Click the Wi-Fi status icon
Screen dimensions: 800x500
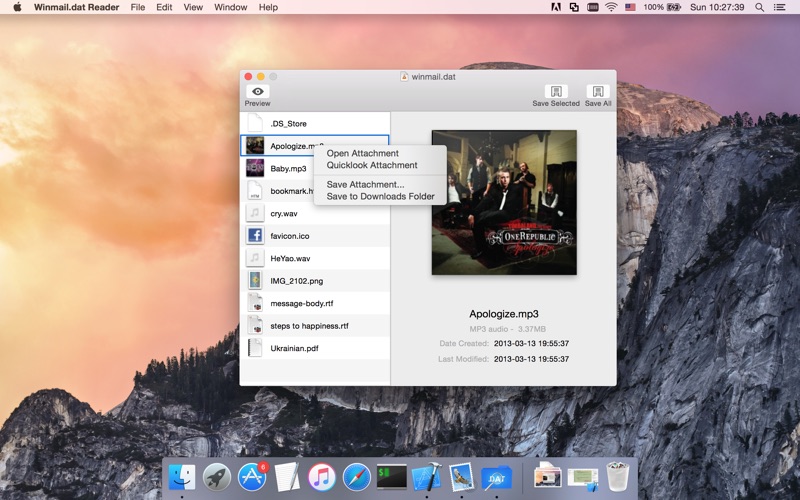(x=611, y=7)
